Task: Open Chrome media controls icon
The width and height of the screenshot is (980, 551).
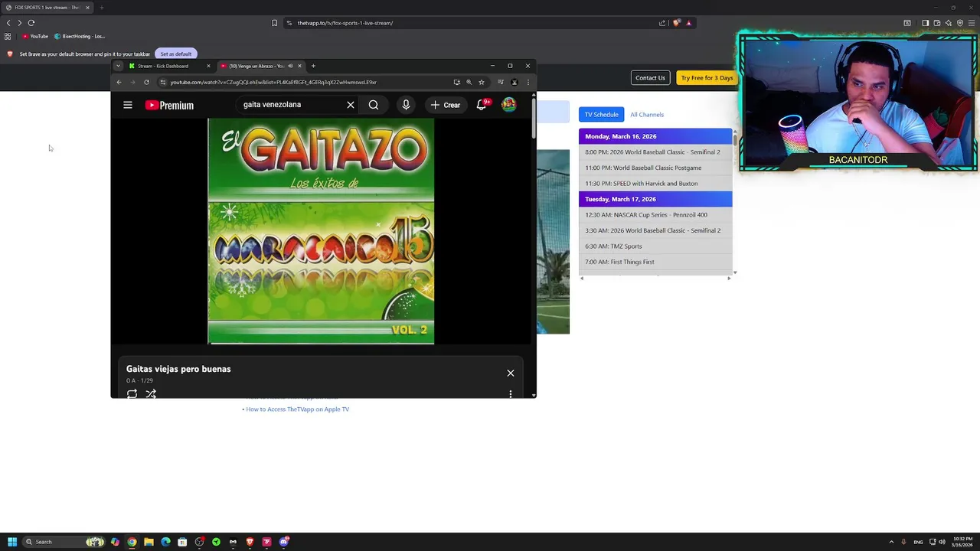Action: (501, 82)
